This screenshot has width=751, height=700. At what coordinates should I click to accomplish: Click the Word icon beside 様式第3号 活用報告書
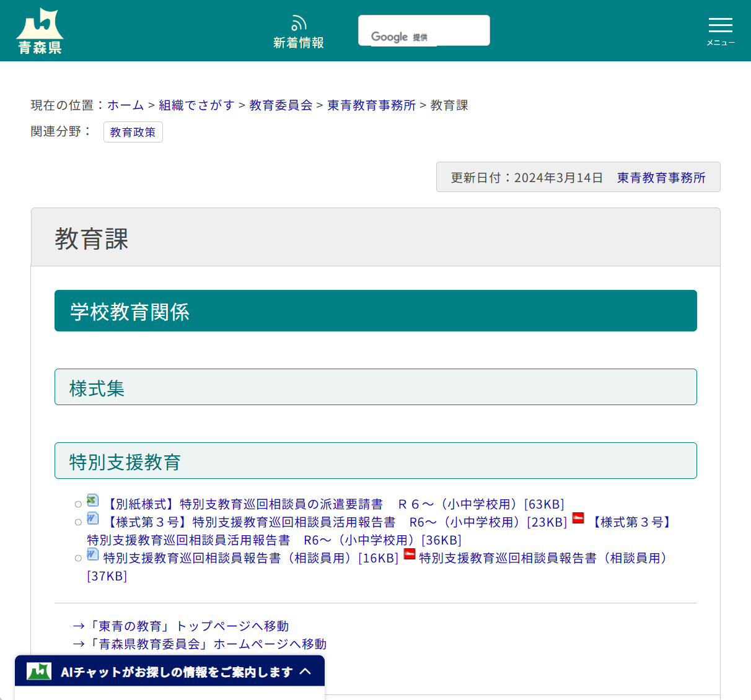click(x=92, y=518)
